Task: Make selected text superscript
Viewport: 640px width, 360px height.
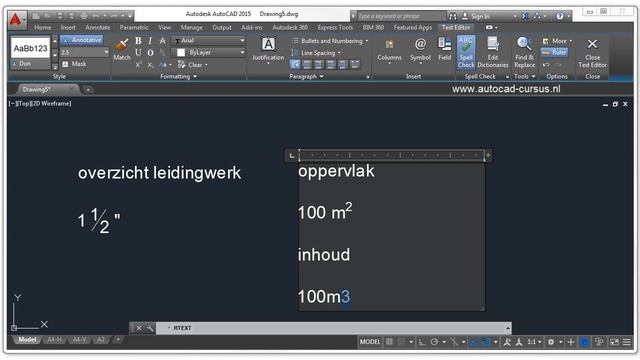Action: (x=138, y=64)
